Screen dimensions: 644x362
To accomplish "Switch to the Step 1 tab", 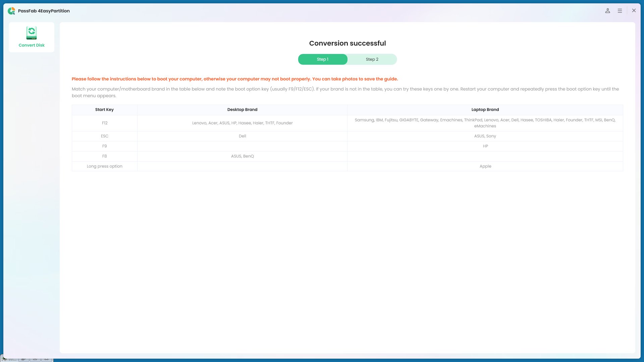I will tap(322, 59).
